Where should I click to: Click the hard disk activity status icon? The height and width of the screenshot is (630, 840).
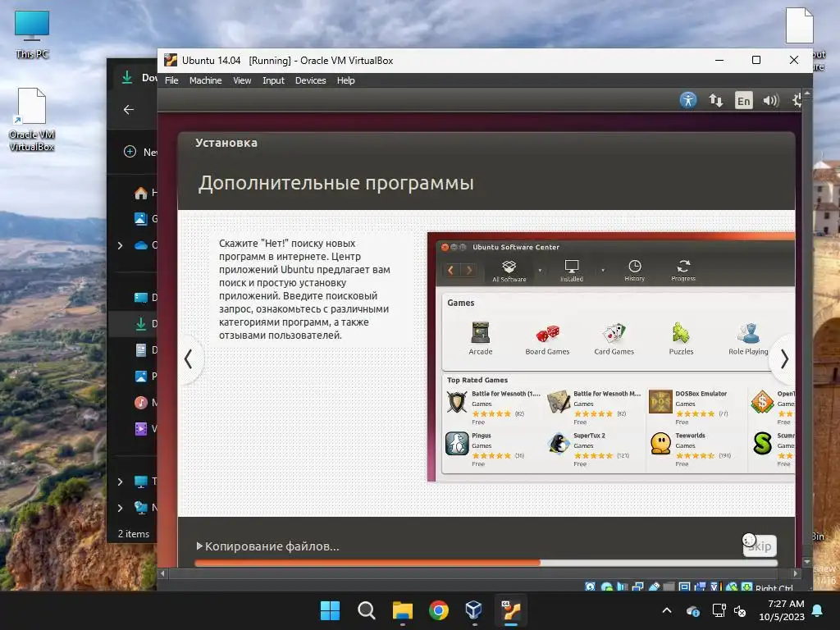(590, 587)
